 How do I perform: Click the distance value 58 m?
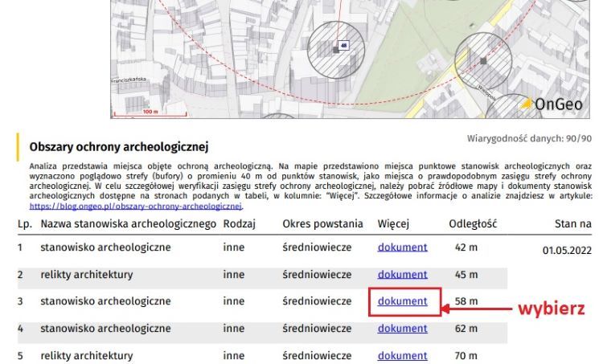pyautogui.click(x=466, y=301)
